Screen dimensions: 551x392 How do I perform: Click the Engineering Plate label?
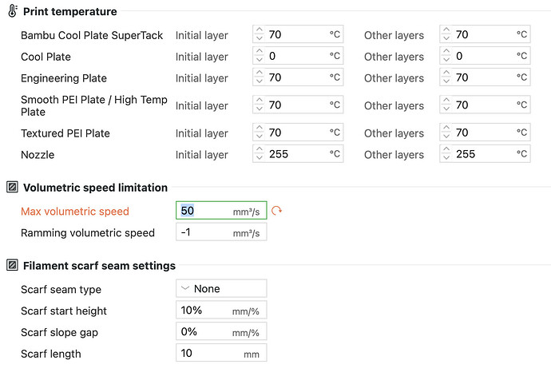pyautogui.click(x=64, y=78)
